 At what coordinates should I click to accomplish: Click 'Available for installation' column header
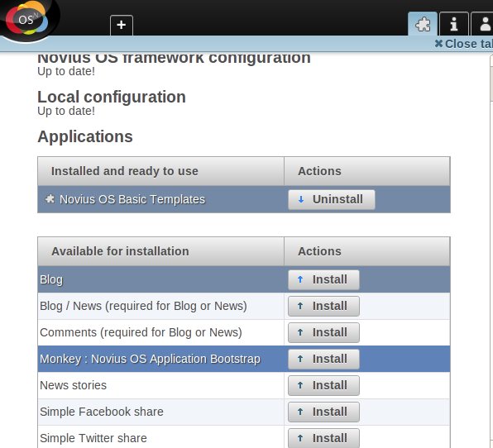point(160,251)
